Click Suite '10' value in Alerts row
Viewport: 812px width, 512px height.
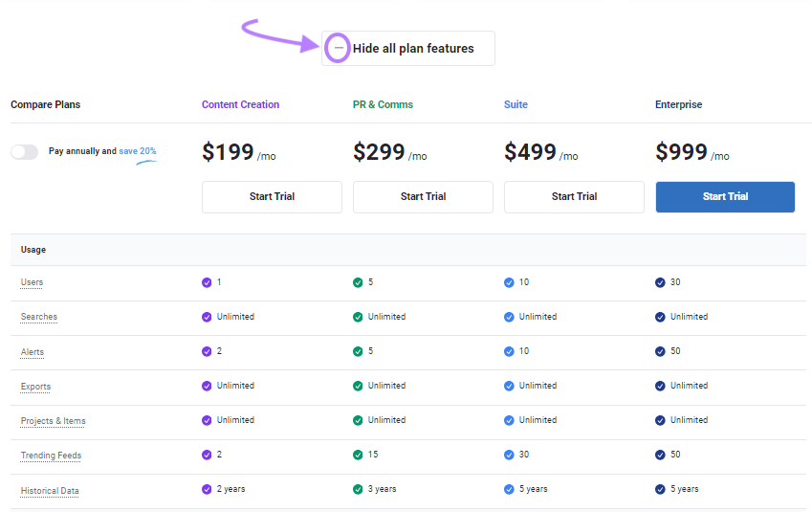tap(524, 351)
